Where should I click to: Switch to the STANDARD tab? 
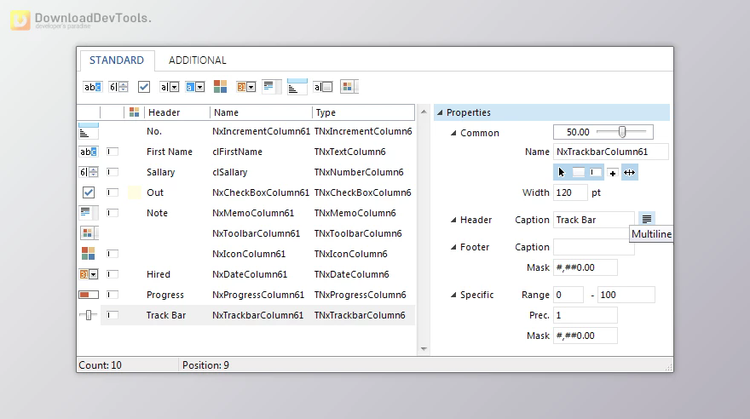point(117,60)
